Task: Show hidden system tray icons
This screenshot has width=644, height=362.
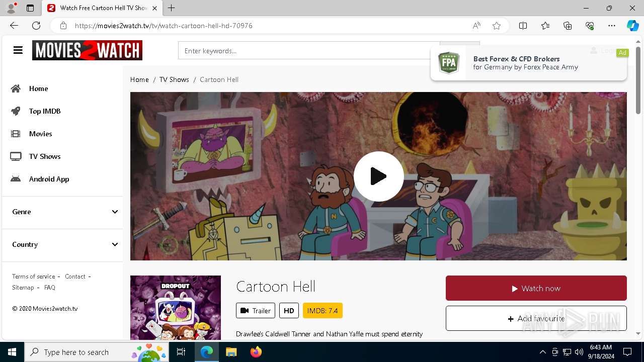Action: point(542,352)
